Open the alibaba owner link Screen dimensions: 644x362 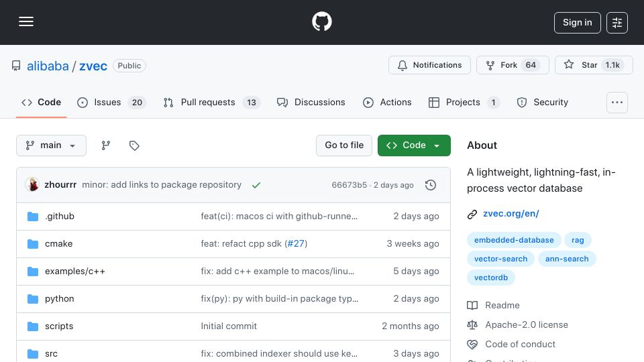point(48,66)
